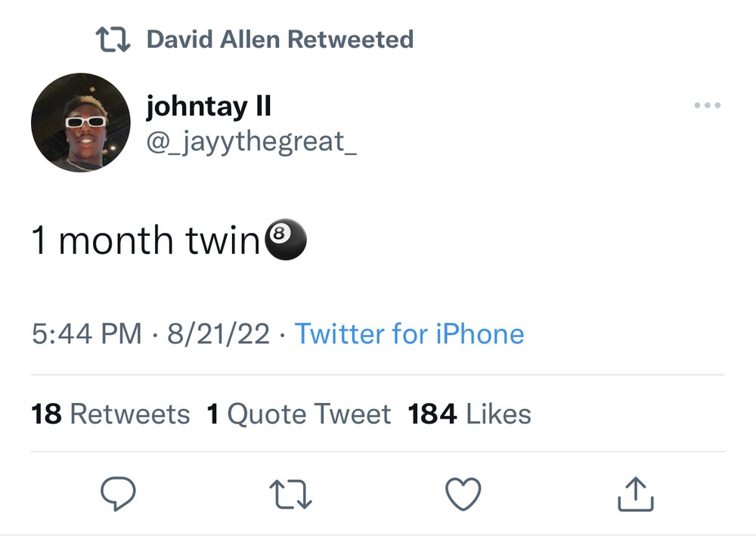Screen dimensions: 756x536
Task: Click the word Likes
Action: (498, 414)
